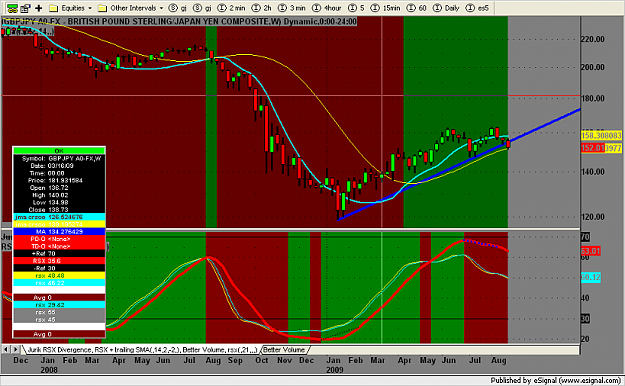Image resolution: width=625 pixels, height=386 pixels.
Task: Select the es5 shortcut
Action: 477,8
